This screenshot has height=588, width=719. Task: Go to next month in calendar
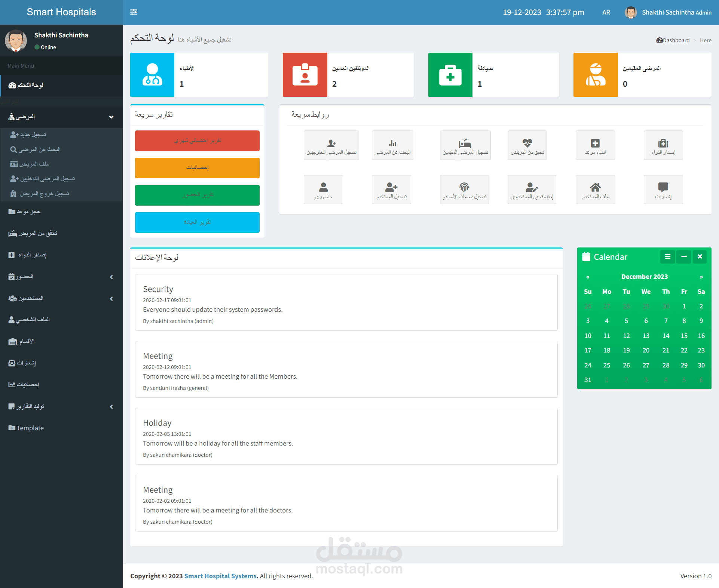tap(701, 277)
